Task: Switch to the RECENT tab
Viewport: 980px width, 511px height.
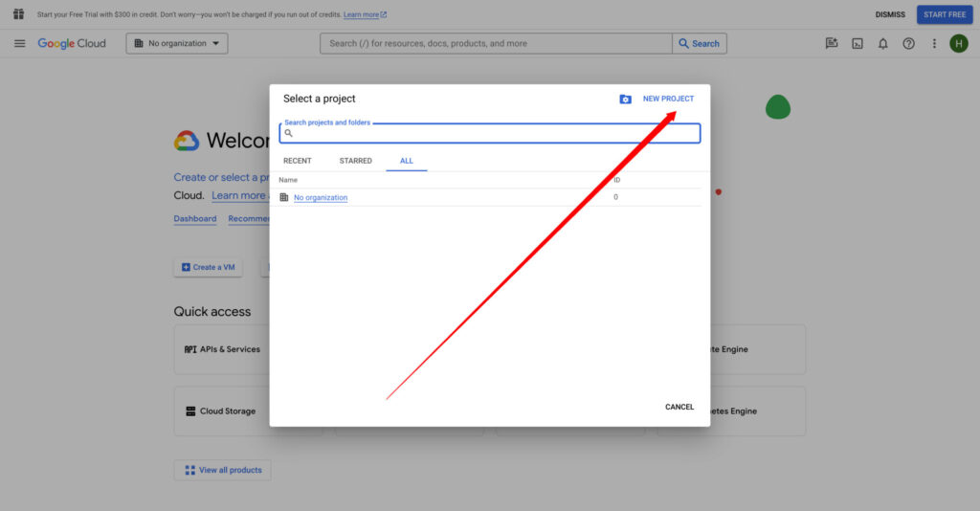Action: pos(297,161)
